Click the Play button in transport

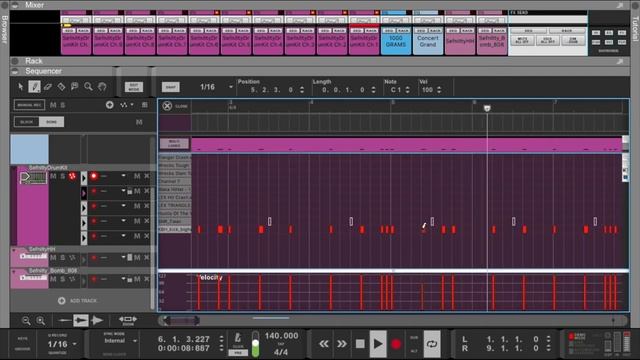(x=378, y=344)
